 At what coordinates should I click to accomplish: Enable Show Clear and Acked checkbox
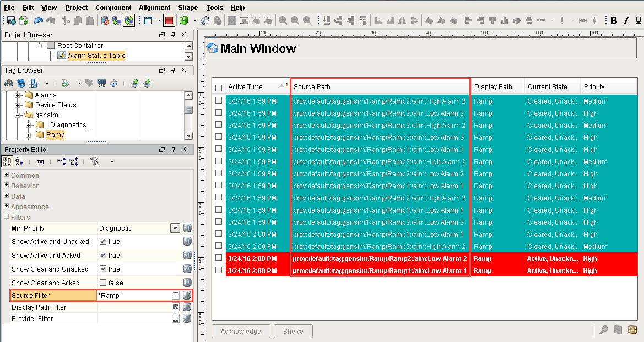(103, 283)
